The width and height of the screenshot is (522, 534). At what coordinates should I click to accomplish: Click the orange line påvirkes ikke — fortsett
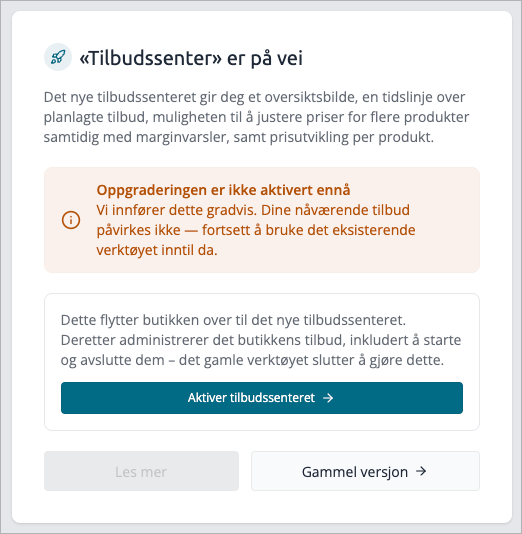click(256, 230)
